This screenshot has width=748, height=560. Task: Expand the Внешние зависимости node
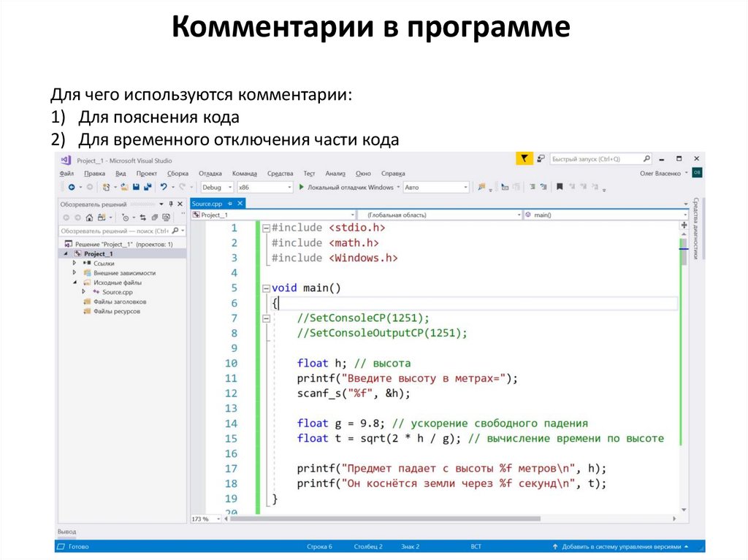[75, 272]
